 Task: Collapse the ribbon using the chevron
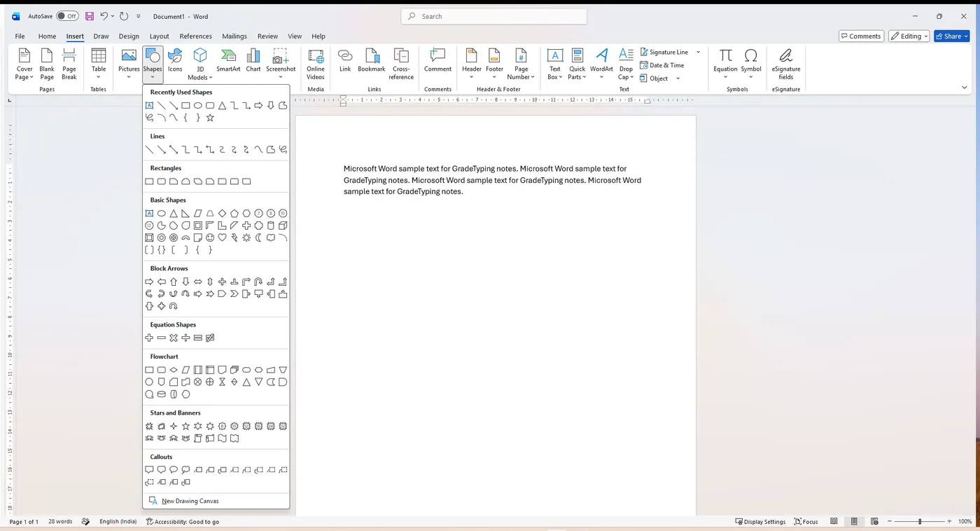(965, 88)
